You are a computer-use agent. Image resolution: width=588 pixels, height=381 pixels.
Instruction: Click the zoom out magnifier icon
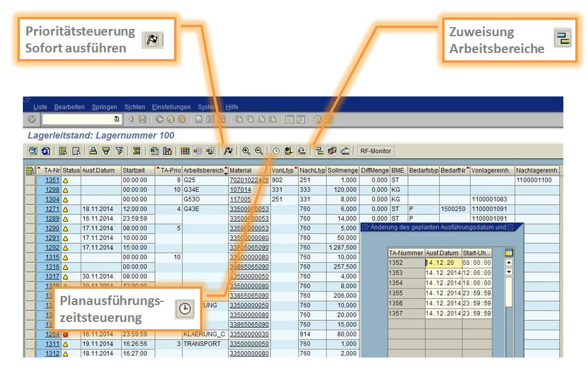pyautogui.click(x=258, y=151)
